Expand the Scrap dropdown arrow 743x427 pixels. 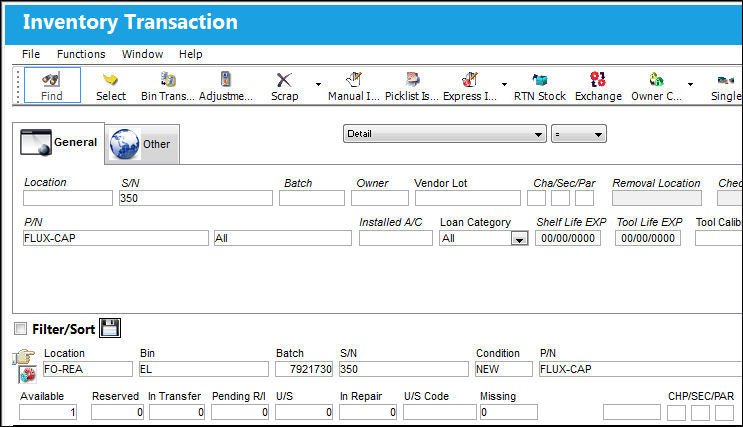[x=318, y=84]
